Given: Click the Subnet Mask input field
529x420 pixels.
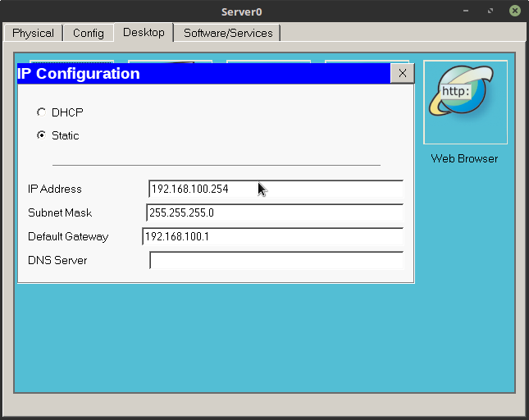Looking at the screenshot, I should pos(275,212).
